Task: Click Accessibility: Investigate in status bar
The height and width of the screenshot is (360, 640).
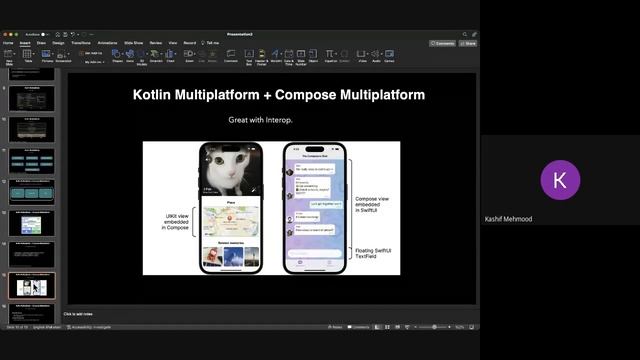Action: click(x=89, y=327)
